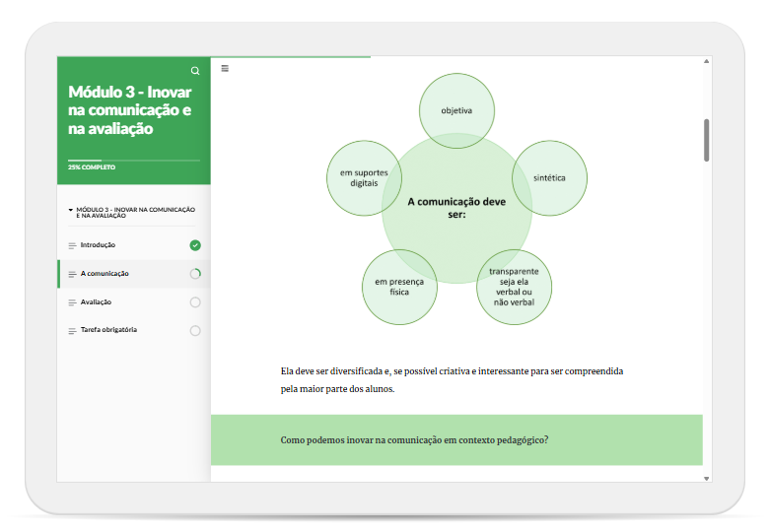Click the partial progress circle for A comunicação
Image resolution: width=769 pixels, height=532 pixels.
click(x=195, y=274)
